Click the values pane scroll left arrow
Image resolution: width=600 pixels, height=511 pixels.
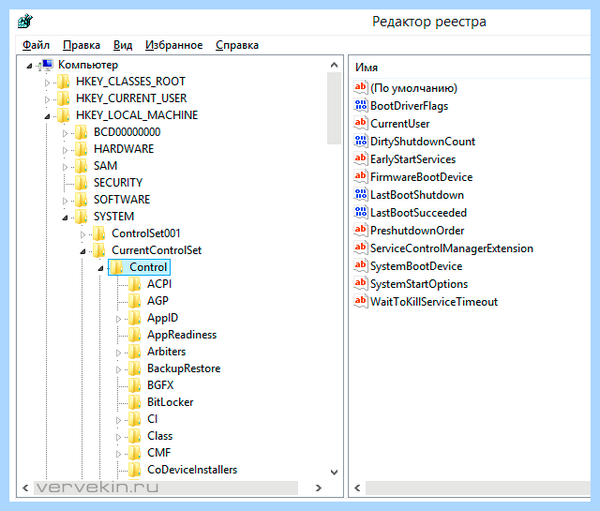point(358,488)
